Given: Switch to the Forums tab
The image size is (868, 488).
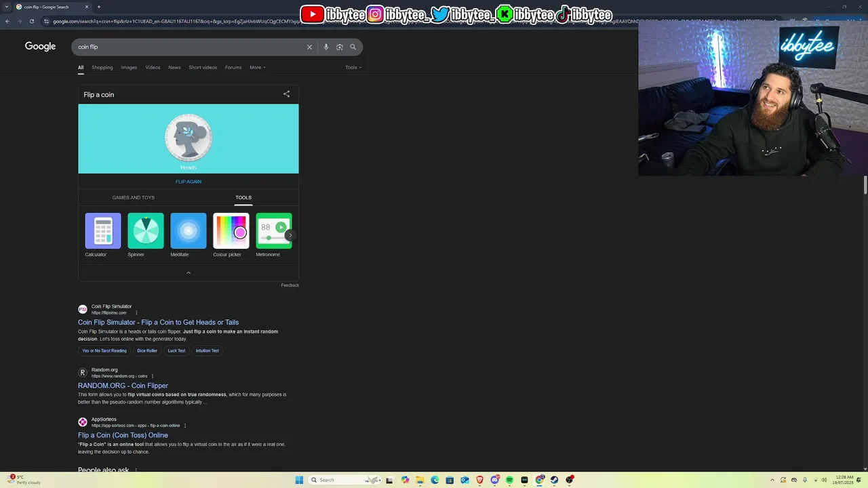Looking at the screenshot, I should (233, 67).
